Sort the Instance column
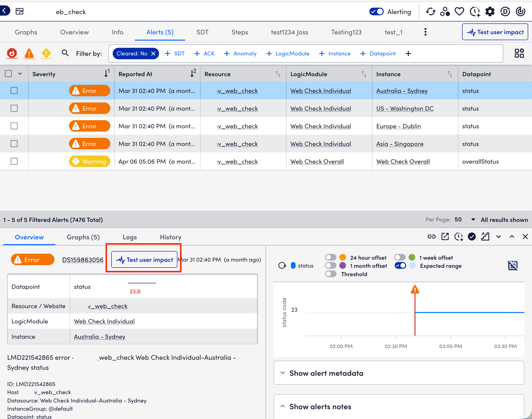 click(450, 74)
